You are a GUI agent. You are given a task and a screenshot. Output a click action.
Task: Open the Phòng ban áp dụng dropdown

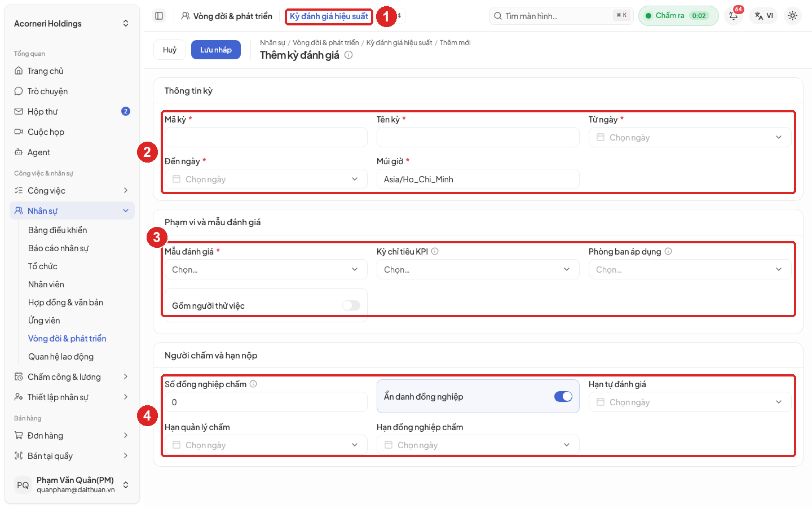(x=690, y=270)
